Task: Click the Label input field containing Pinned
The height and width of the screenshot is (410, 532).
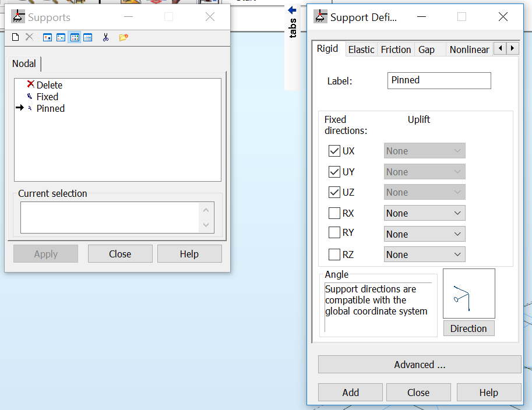Action: tap(439, 80)
